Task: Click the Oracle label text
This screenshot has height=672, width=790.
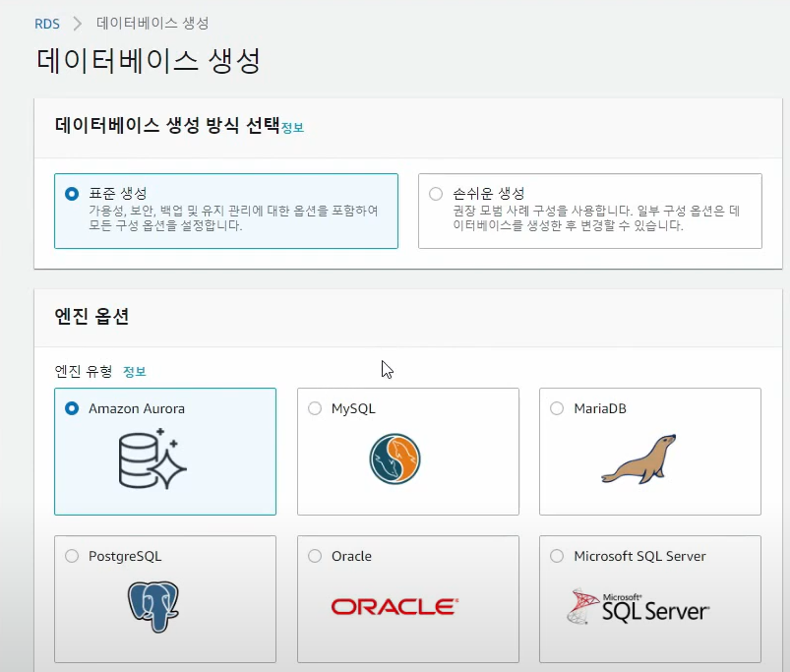Action: (x=351, y=556)
